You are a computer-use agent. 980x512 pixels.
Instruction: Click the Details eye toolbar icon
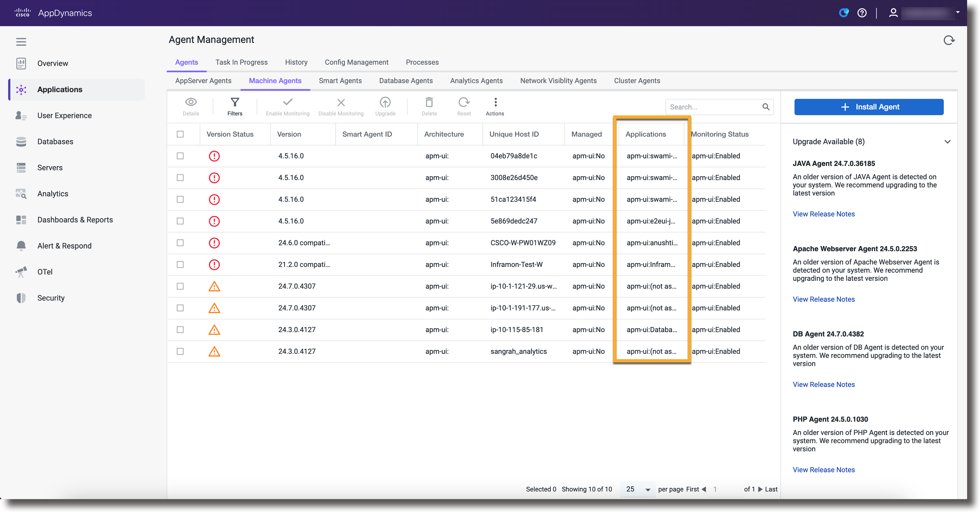tap(191, 102)
